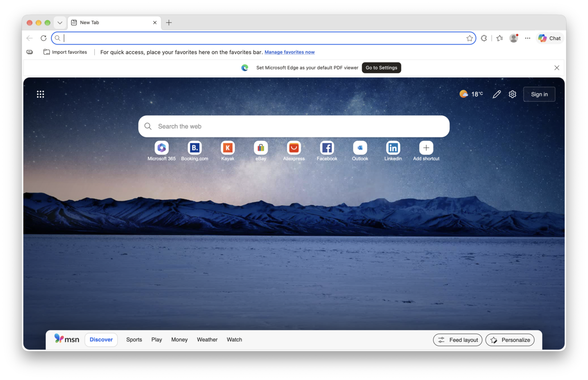Select the Discover feed tab

[101, 340]
